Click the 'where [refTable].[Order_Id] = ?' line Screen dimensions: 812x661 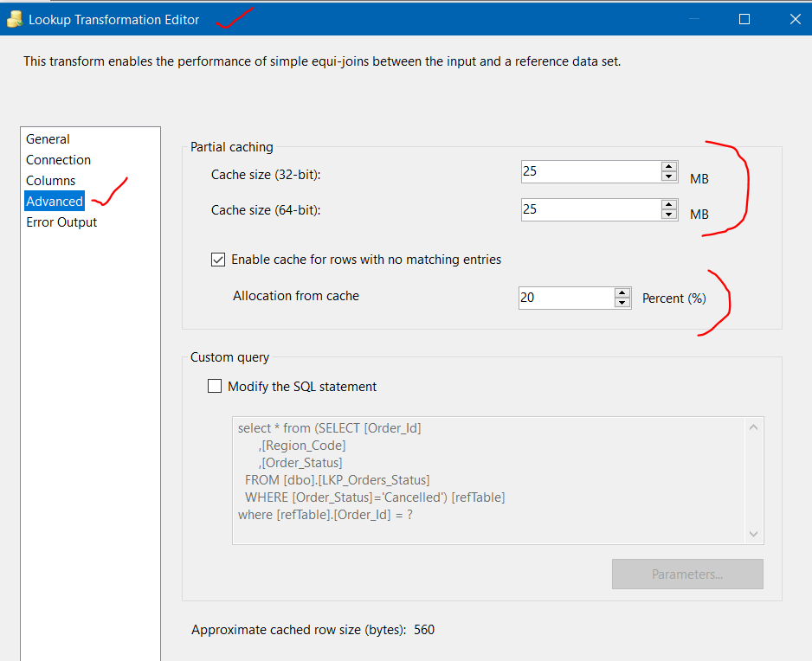(325, 515)
